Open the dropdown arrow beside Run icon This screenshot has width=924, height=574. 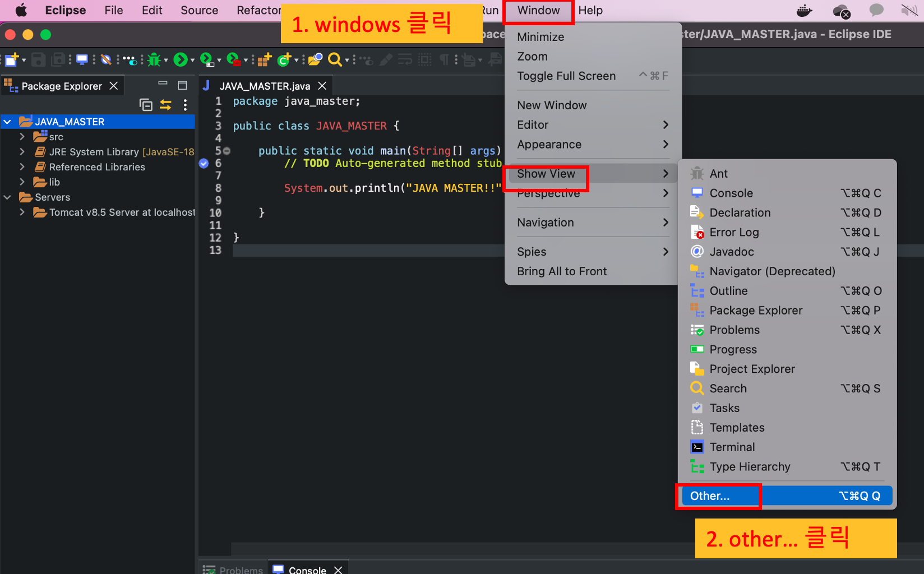192,60
